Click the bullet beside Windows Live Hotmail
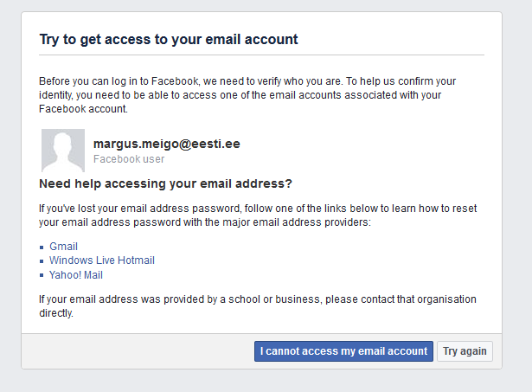This screenshot has width=532, height=392. [x=42, y=261]
